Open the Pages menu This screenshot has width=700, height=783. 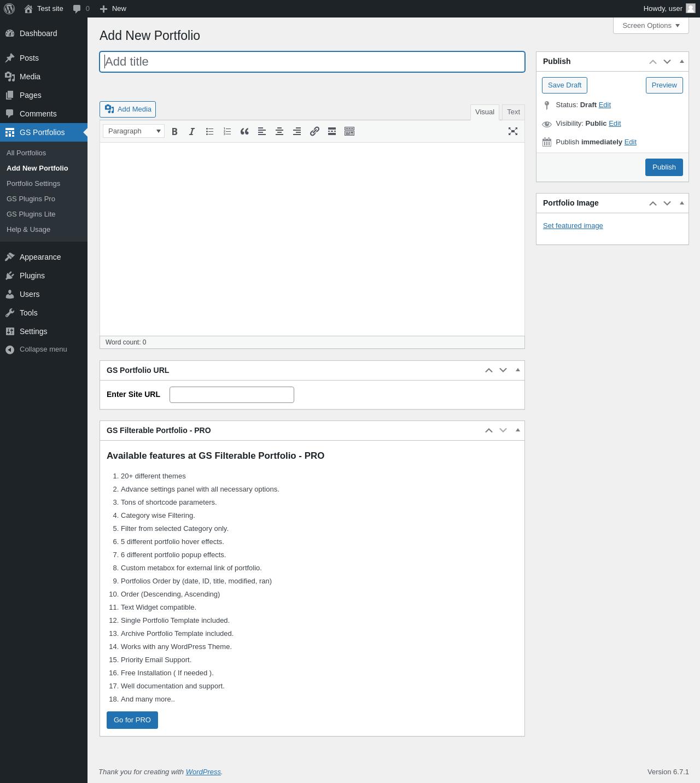[x=44, y=95]
